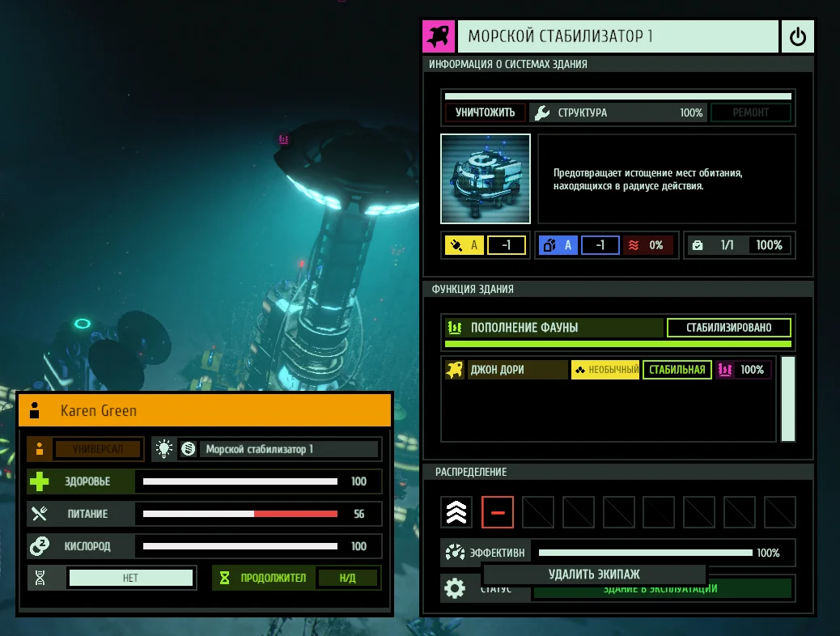Viewport: 840px width, 636px height.
Task: Click the crew priority chevrons icon
Action: pyautogui.click(x=456, y=512)
